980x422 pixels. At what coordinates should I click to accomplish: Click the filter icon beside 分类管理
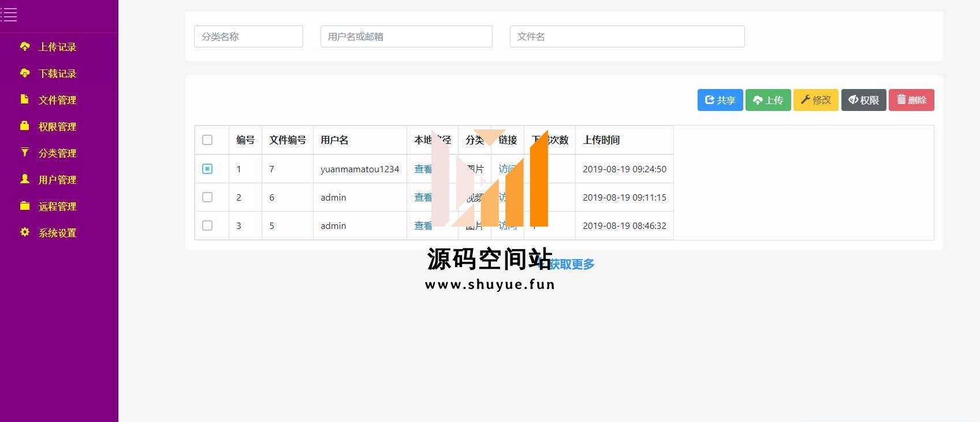(x=24, y=153)
